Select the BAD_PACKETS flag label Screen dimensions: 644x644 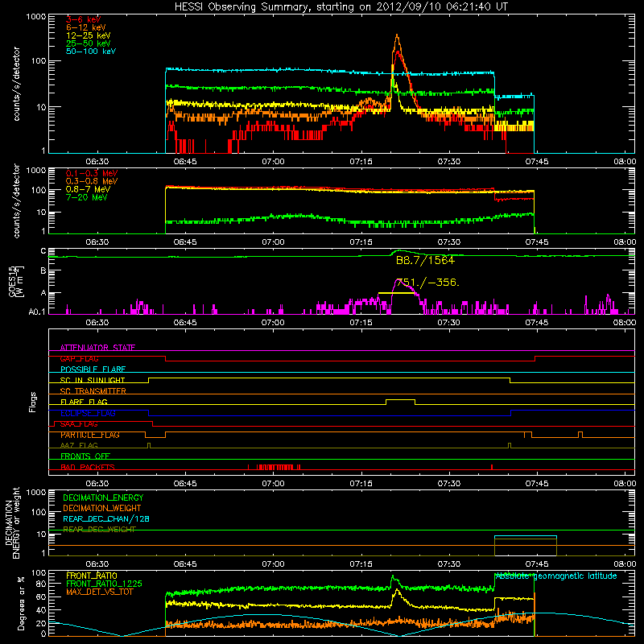(88, 467)
